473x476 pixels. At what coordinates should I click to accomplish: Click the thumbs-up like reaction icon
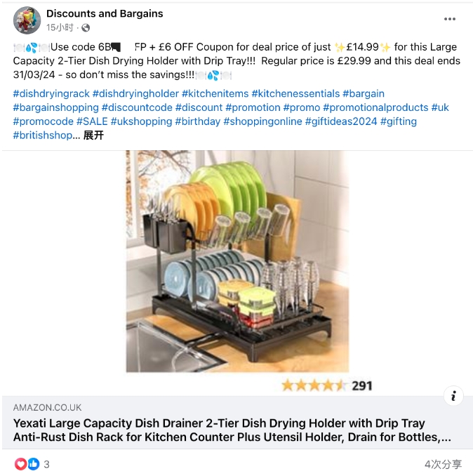pyautogui.click(x=34, y=463)
